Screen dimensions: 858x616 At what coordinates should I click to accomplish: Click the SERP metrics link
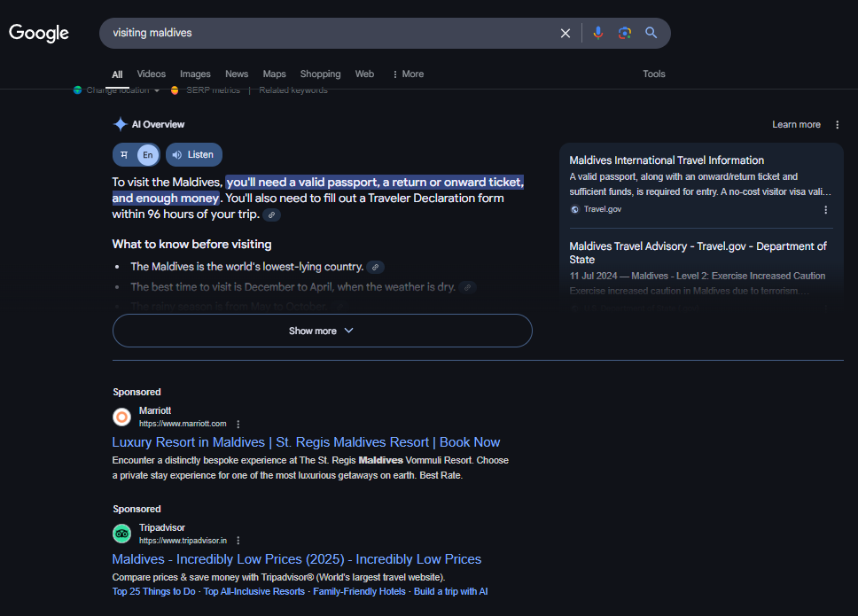tap(213, 90)
